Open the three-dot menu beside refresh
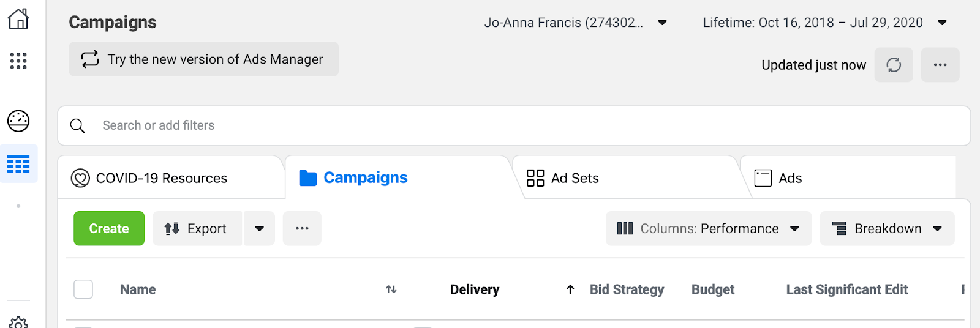Image resolution: width=980 pixels, height=328 pixels. coord(940,65)
